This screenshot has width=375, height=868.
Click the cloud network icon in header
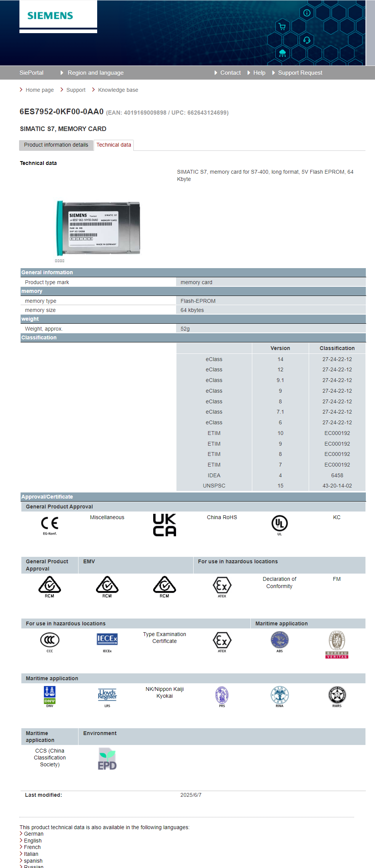click(x=282, y=53)
